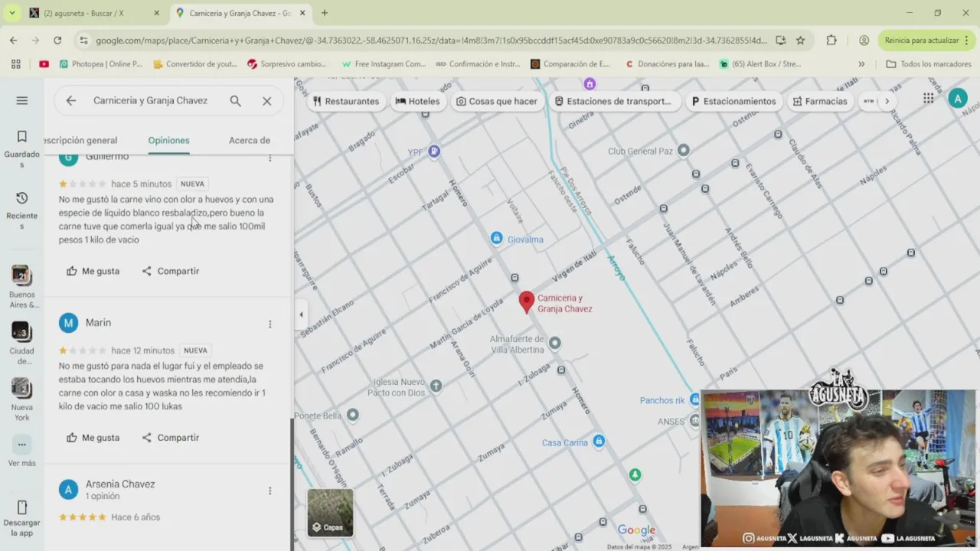
Task: Filter map by Restaurantes chip
Action: (x=346, y=101)
